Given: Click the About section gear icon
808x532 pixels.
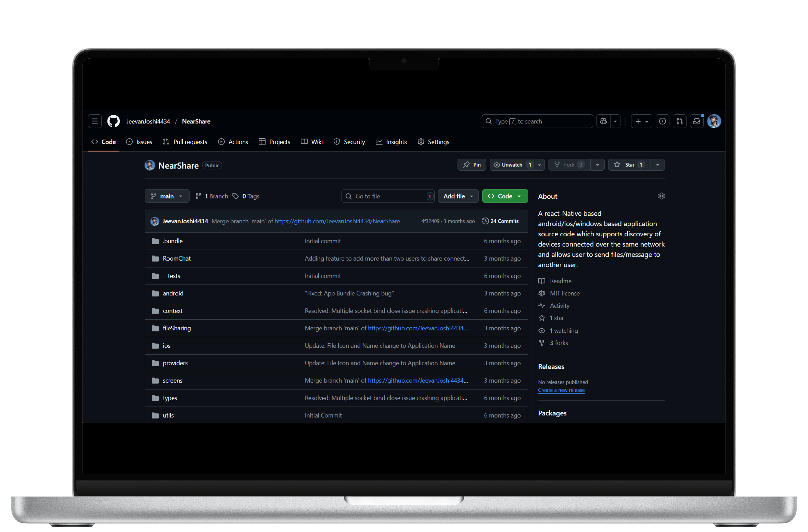Looking at the screenshot, I should pyautogui.click(x=661, y=196).
